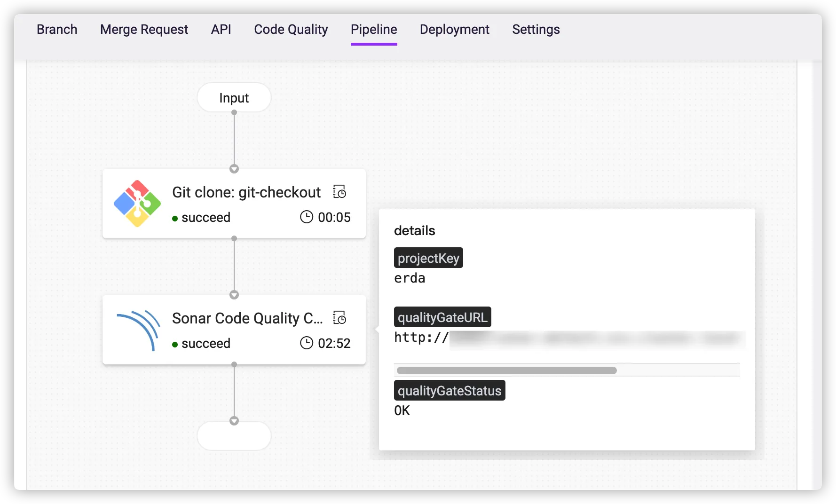Click the Input pipeline node
Viewport: 836px width, 504px height.
click(234, 98)
